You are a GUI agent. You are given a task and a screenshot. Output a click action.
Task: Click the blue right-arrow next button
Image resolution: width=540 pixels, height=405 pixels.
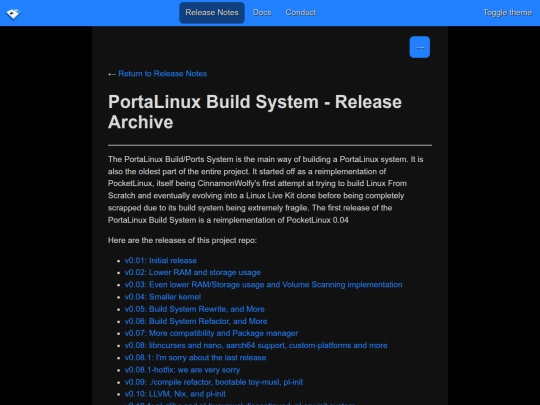[x=419, y=47]
